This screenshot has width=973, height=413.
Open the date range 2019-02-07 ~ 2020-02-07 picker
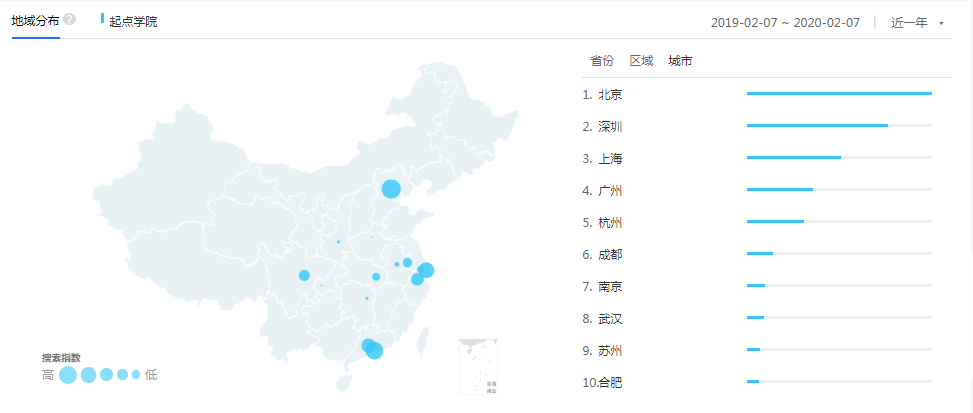coord(785,22)
